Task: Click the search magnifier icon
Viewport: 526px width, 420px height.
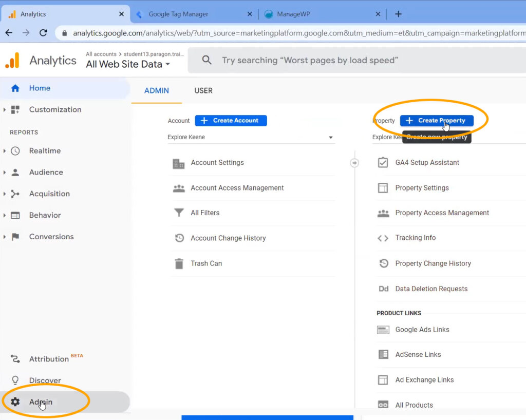Action: [x=206, y=61]
